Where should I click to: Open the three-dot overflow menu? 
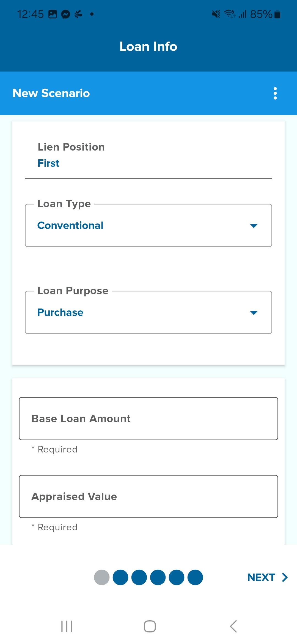tap(275, 93)
